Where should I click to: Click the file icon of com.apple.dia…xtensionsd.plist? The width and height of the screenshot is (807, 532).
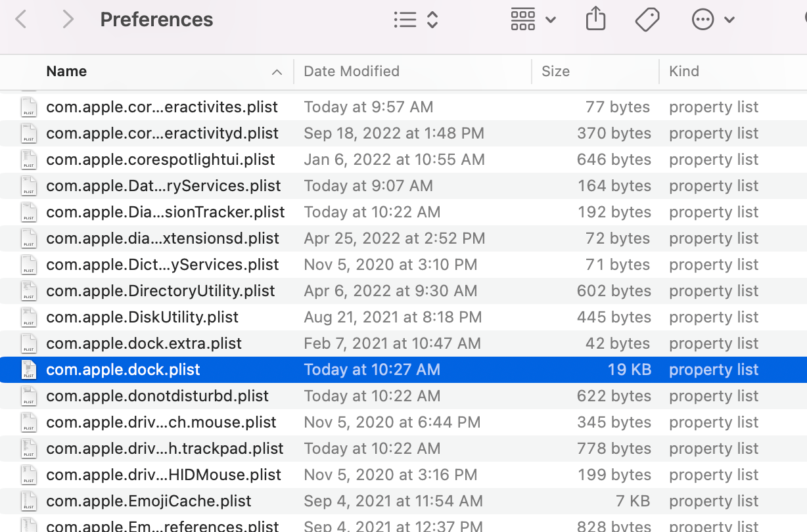tap(28, 238)
